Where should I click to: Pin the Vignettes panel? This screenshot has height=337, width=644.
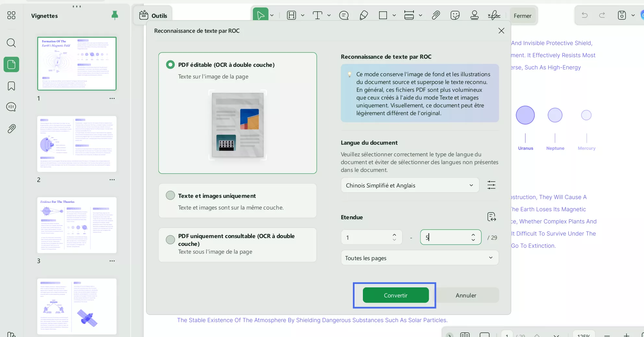pos(115,15)
